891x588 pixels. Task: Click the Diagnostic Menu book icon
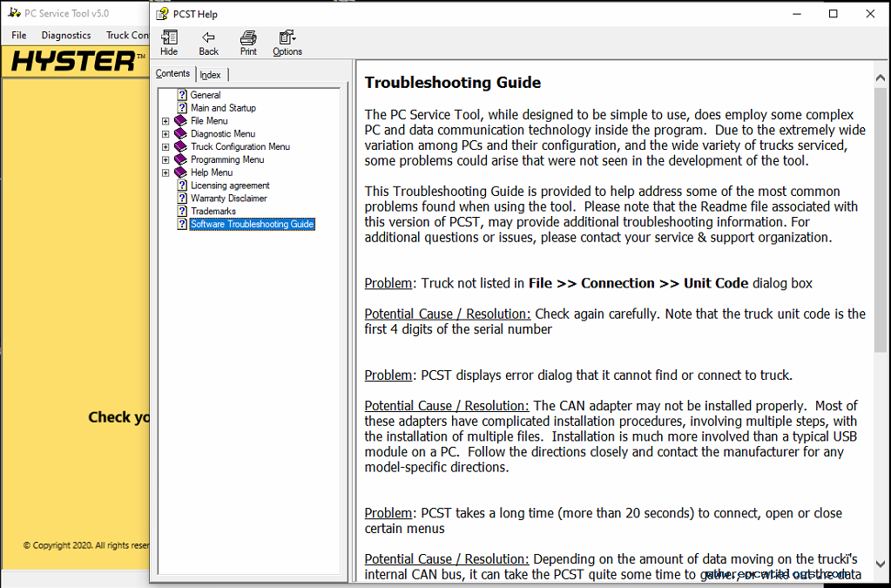pyautogui.click(x=181, y=134)
